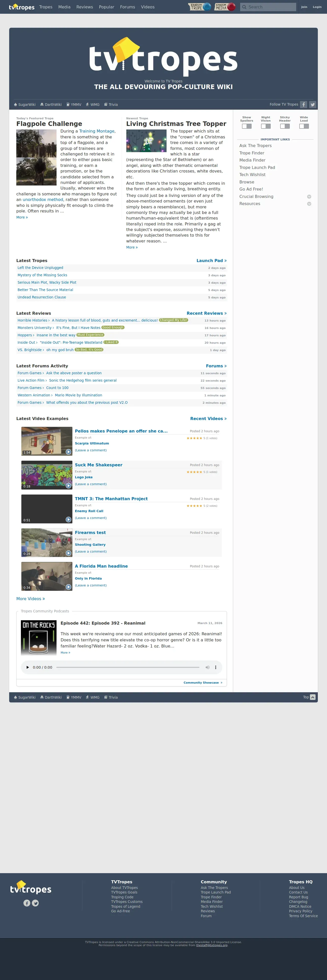Screen dimensions: 327x980
Task: Toggle Night Vision switch
Action: pyautogui.click(x=266, y=126)
